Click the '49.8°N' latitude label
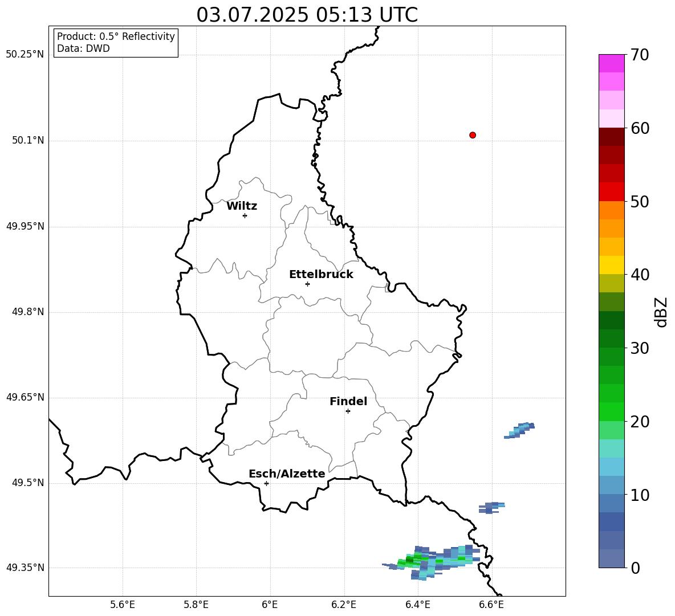Screen dimensions: 675x616 28,312
